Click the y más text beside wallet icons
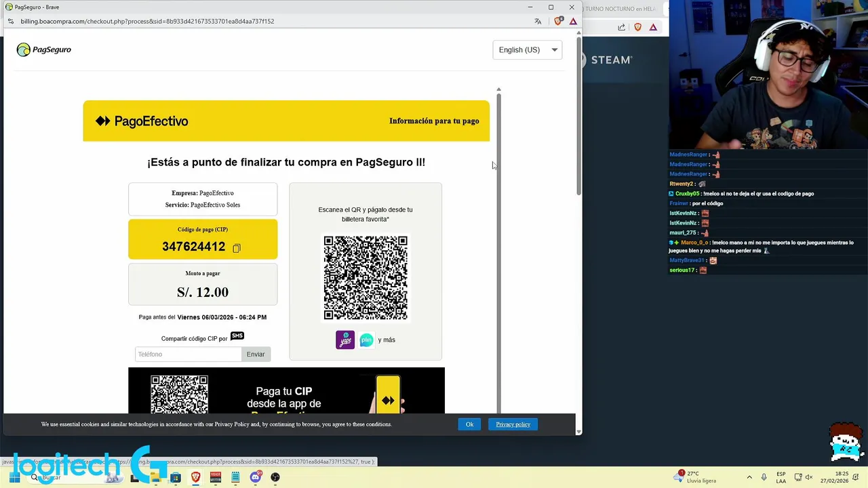868x488 pixels. [x=387, y=340]
